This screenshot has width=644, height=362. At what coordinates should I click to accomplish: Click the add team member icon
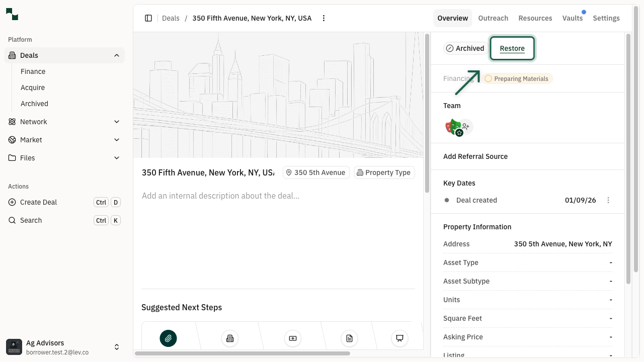point(466,127)
